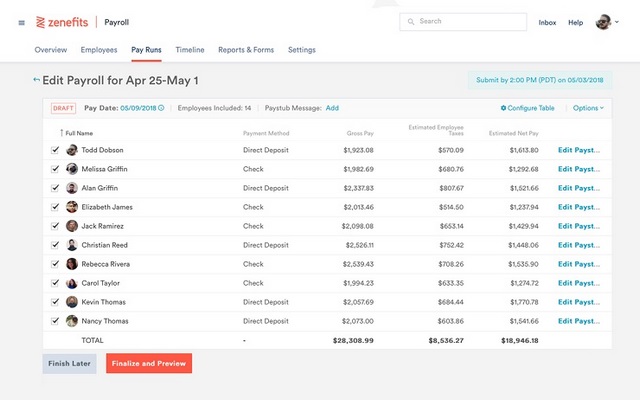This screenshot has width=640, height=400.
Task: Expand the Options dropdown
Action: tap(589, 108)
